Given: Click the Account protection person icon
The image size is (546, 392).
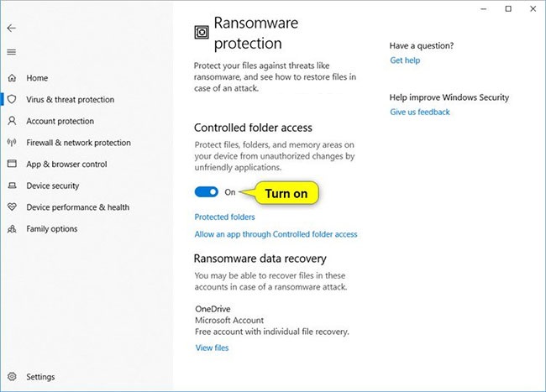Looking at the screenshot, I should pos(12,121).
